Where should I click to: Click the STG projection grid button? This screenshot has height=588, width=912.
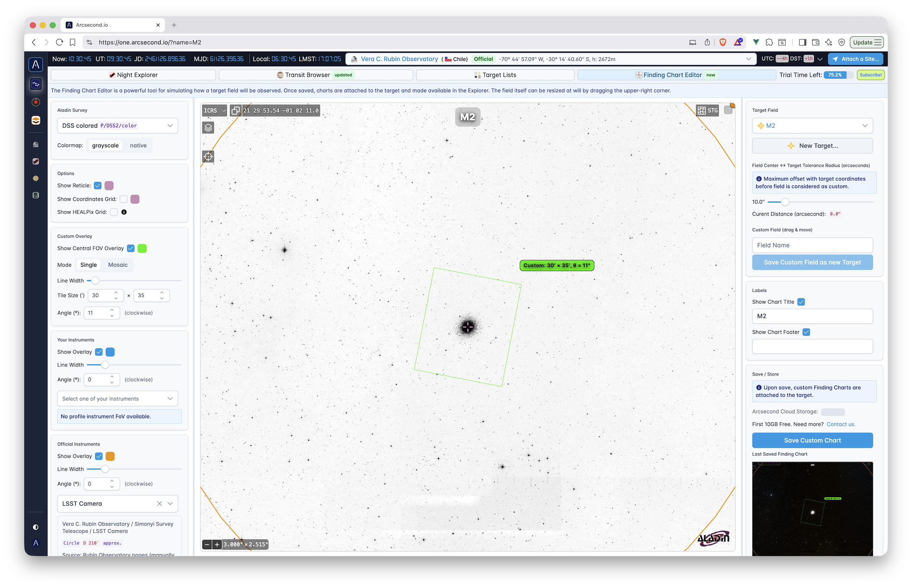707,111
